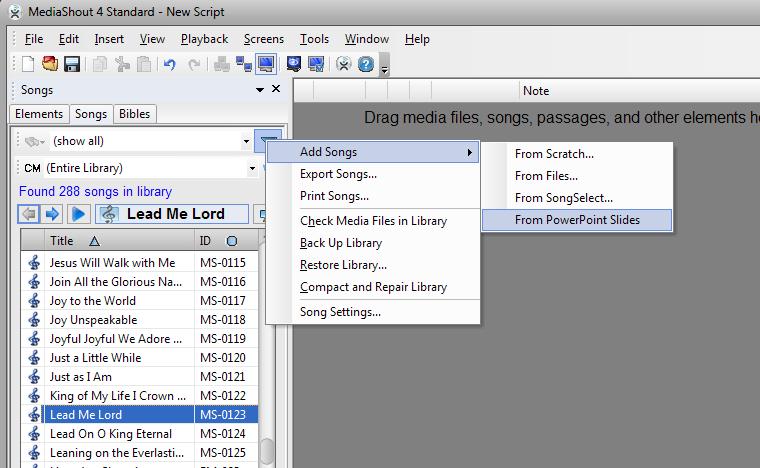Click the circle icon in ID header
Viewport: 760px width, 468px height.
(232, 241)
